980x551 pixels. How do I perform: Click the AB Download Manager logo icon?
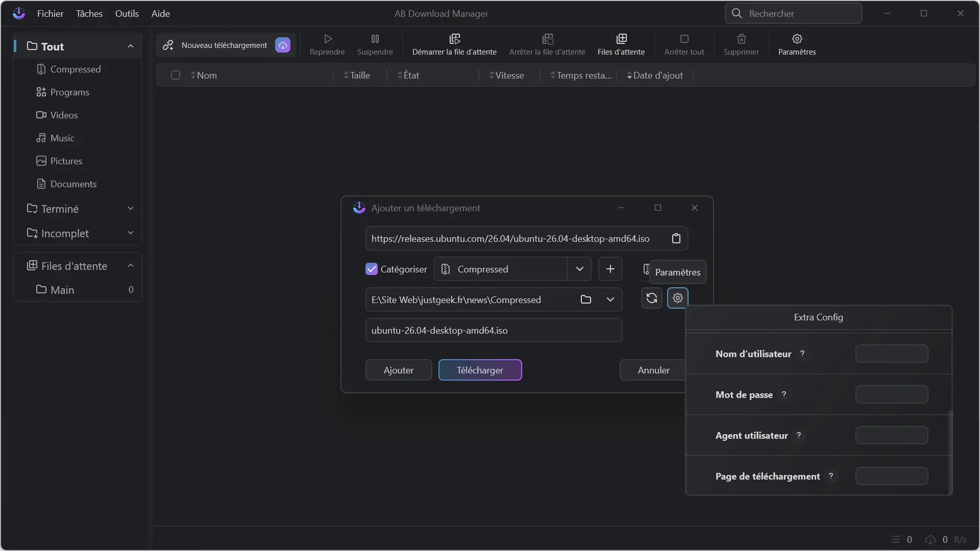point(19,13)
